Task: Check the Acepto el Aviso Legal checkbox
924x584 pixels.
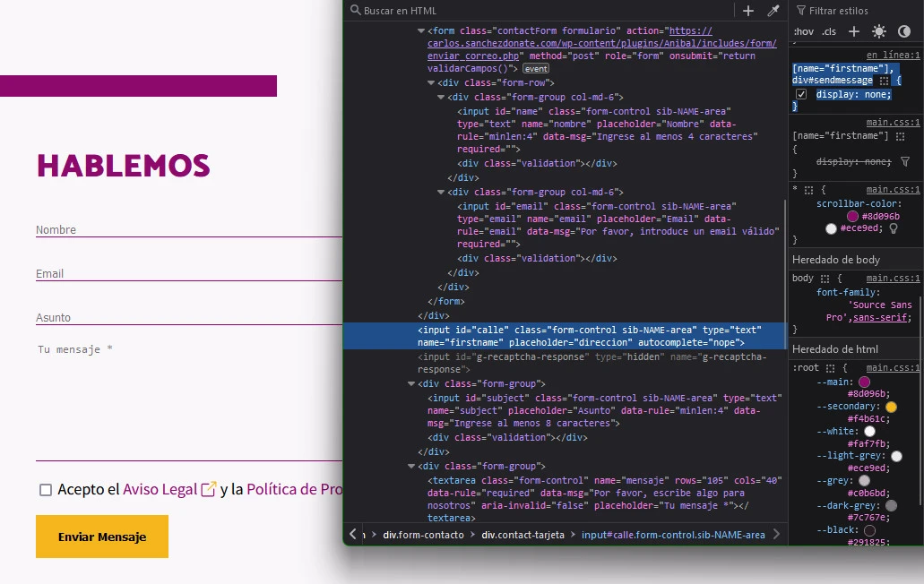Action: click(46, 490)
